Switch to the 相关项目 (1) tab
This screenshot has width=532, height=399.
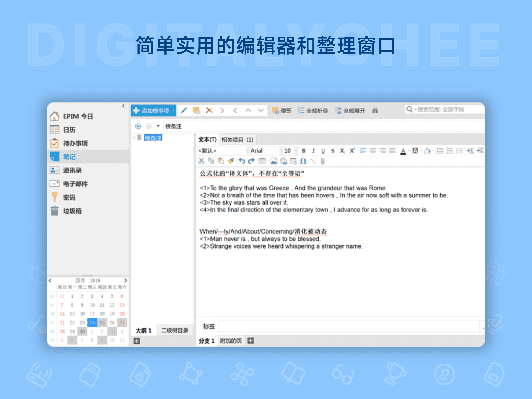(237, 140)
